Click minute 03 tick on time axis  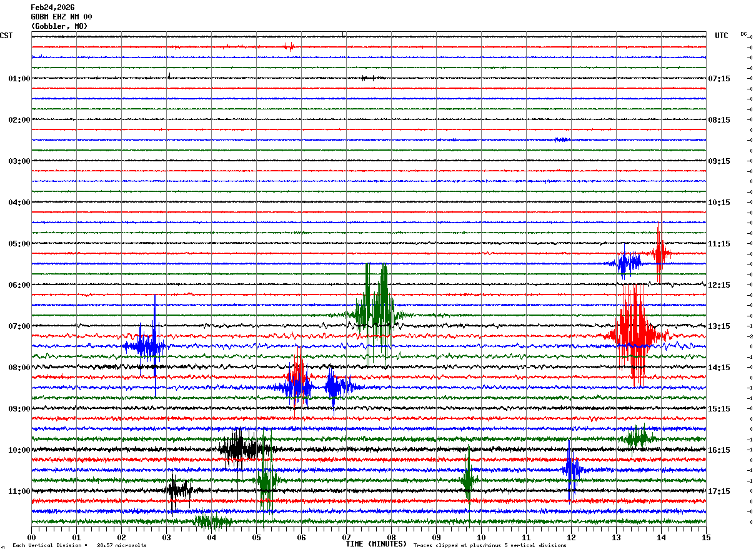coord(166,537)
